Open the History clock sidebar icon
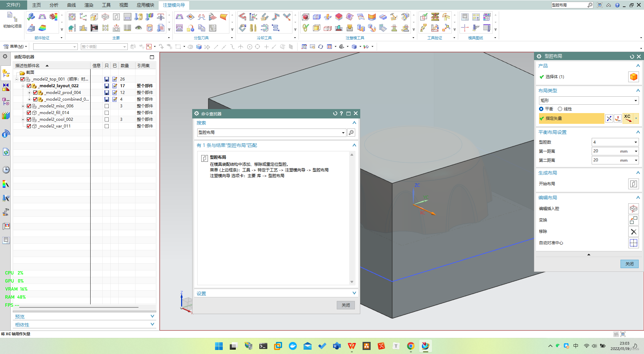The image size is (644, 354). 6,170
